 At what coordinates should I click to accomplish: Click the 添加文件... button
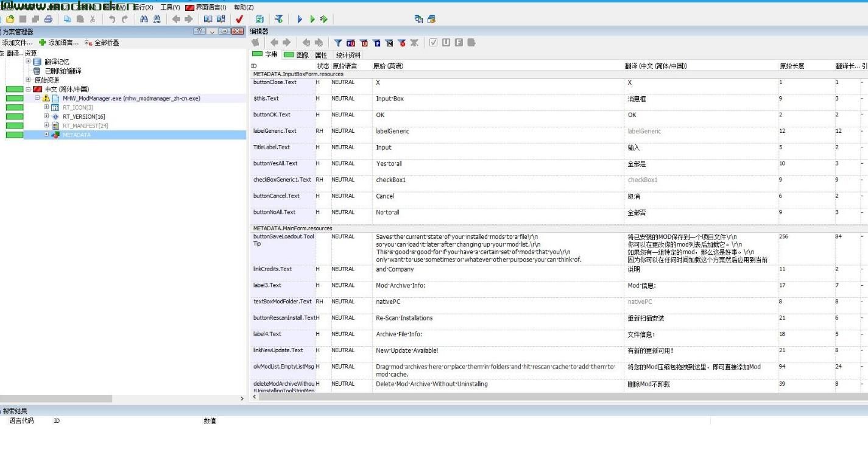click(17, 43)
